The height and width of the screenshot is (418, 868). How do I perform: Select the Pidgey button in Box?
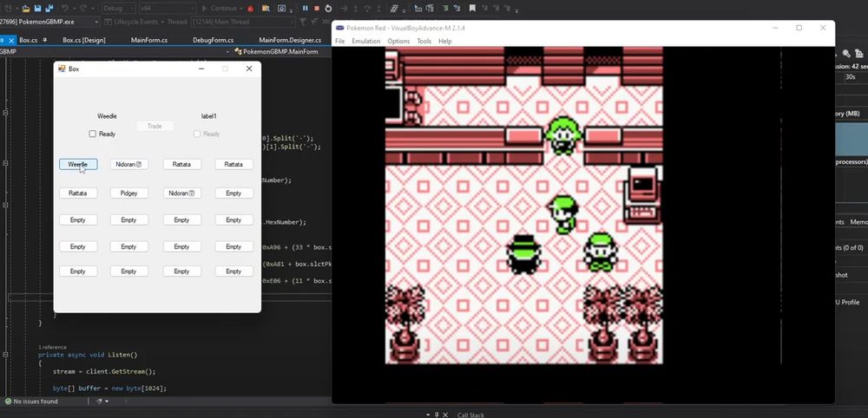[129, 193]
